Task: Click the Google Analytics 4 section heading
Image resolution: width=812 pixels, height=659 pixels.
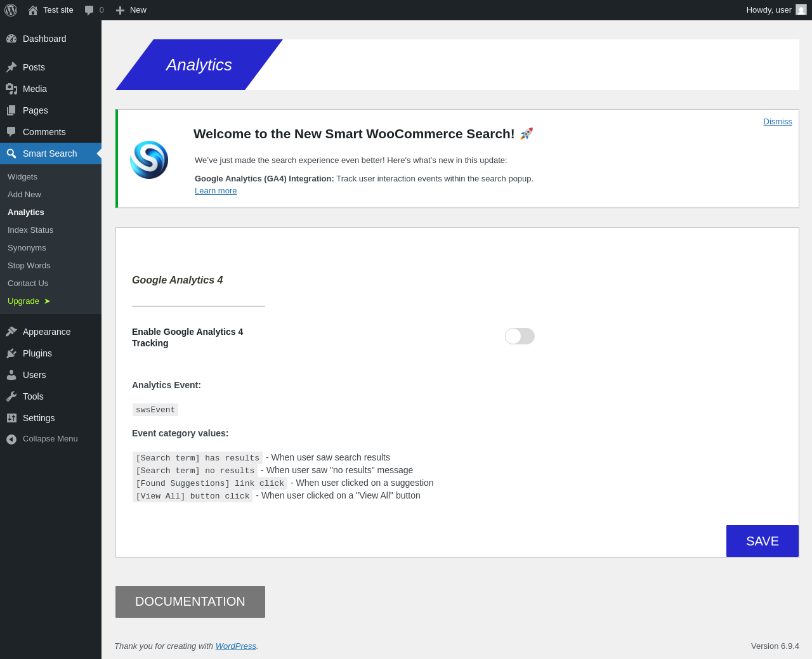Action: click(178, 280)
